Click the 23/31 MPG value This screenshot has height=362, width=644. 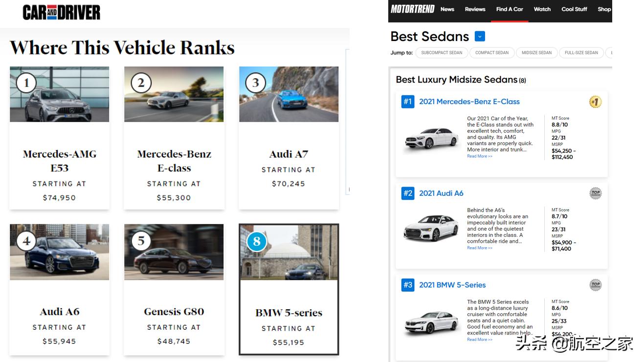[x=558, y=230]
